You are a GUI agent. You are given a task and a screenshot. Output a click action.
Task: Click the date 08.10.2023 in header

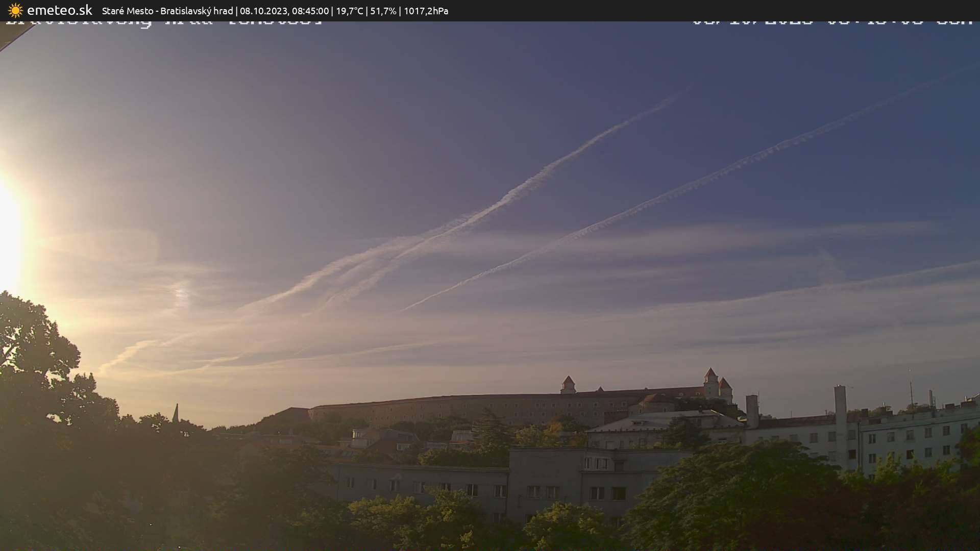pyautogui.click(x=263, y=11)
